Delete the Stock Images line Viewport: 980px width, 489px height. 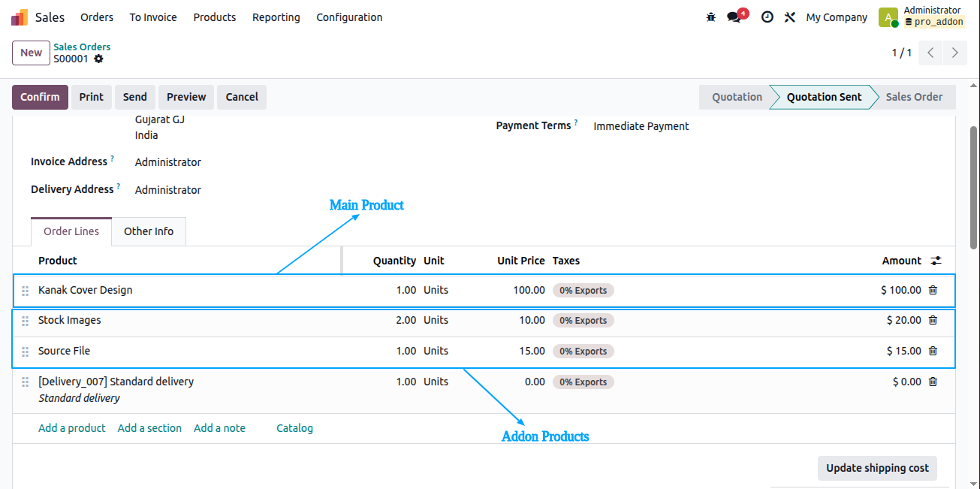click(933, 320)
